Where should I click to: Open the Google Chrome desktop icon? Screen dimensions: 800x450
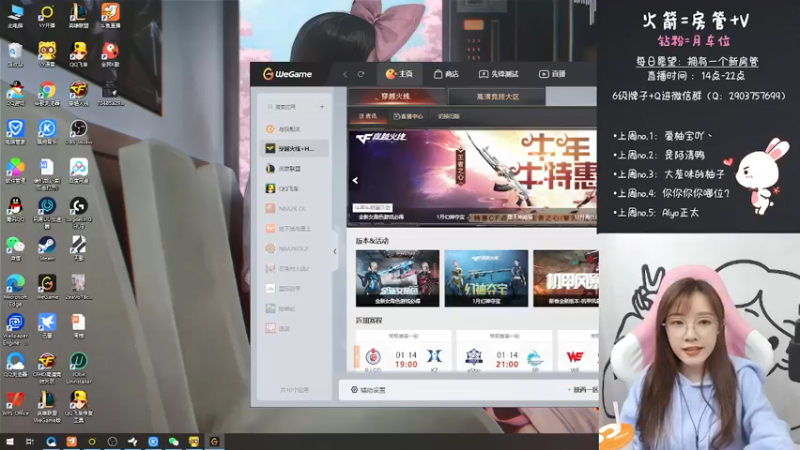(x=47, y=93)
